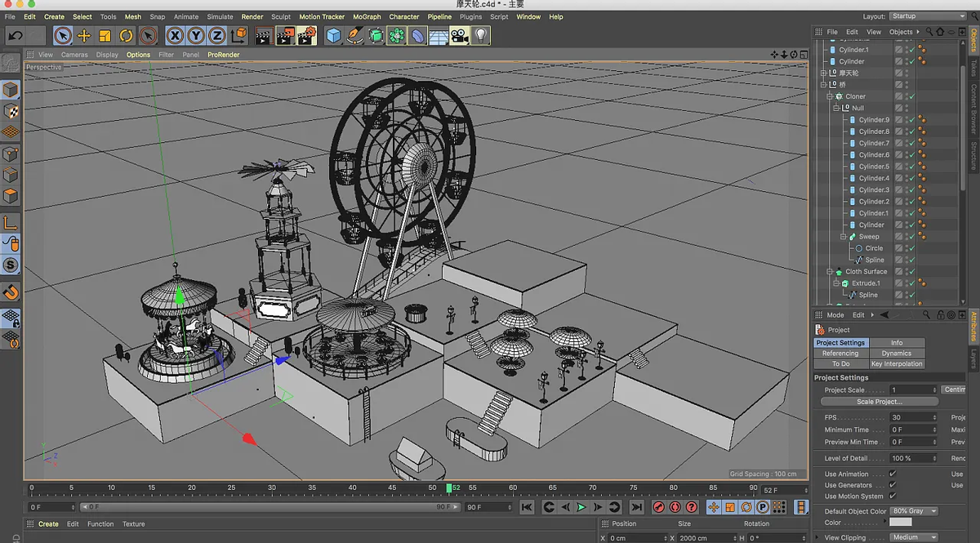This screenshot has width=980, height=543.
Task: Open the Dynamics settings tab
Action: coord(897,354)
